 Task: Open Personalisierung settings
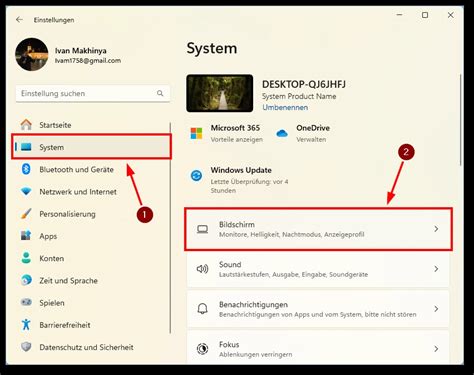[67, 214]
